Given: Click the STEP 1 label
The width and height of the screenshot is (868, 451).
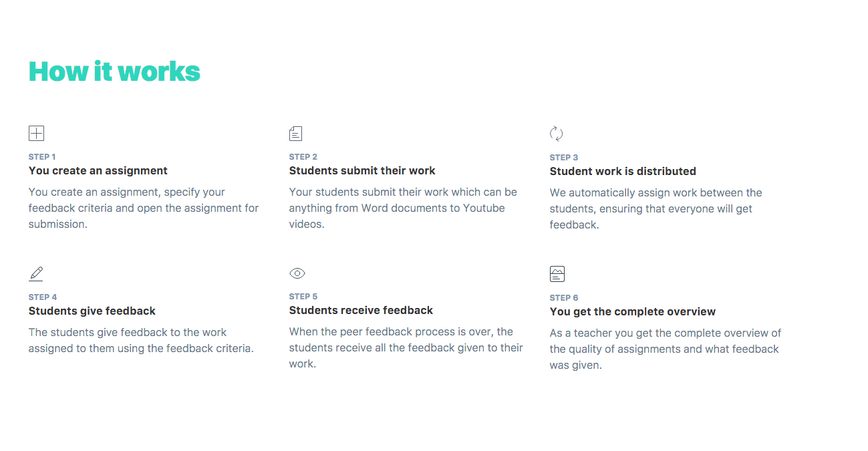Looking at the screenshot, I should [42, 157].
